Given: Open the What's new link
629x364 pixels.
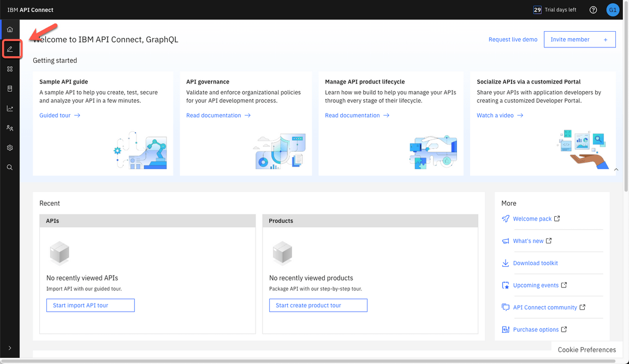Looking at the screenshot, I should click(x=528, y=241).
